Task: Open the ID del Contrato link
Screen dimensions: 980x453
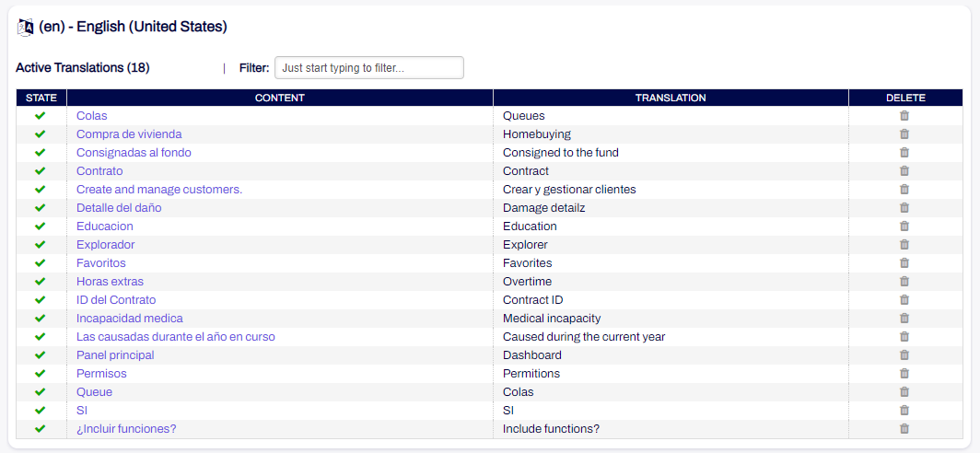Action: (x=116, y=300)
